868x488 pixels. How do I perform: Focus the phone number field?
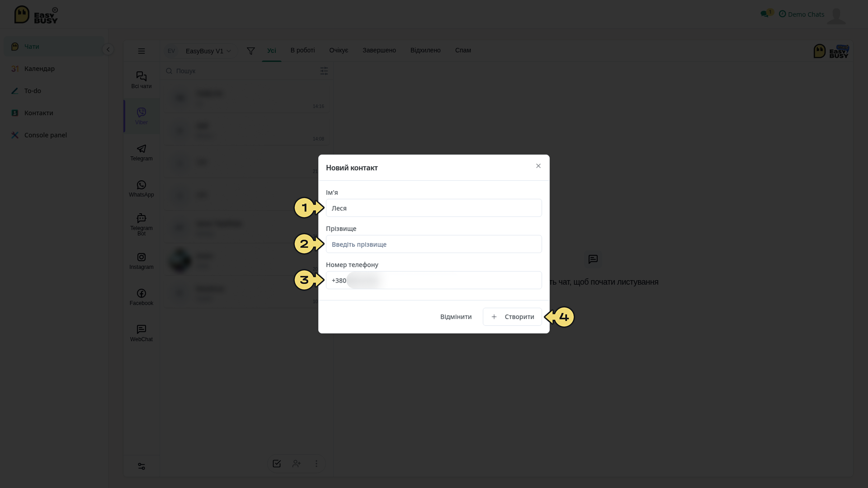point(434,280)
